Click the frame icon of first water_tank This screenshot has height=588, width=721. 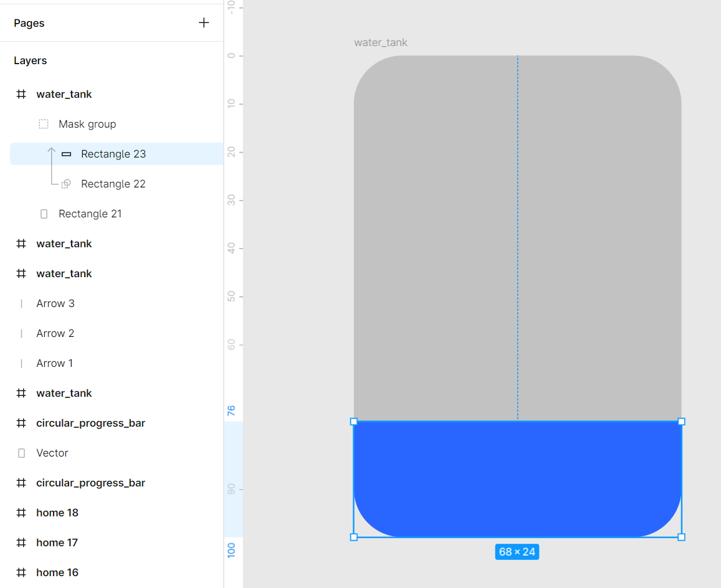21,94
